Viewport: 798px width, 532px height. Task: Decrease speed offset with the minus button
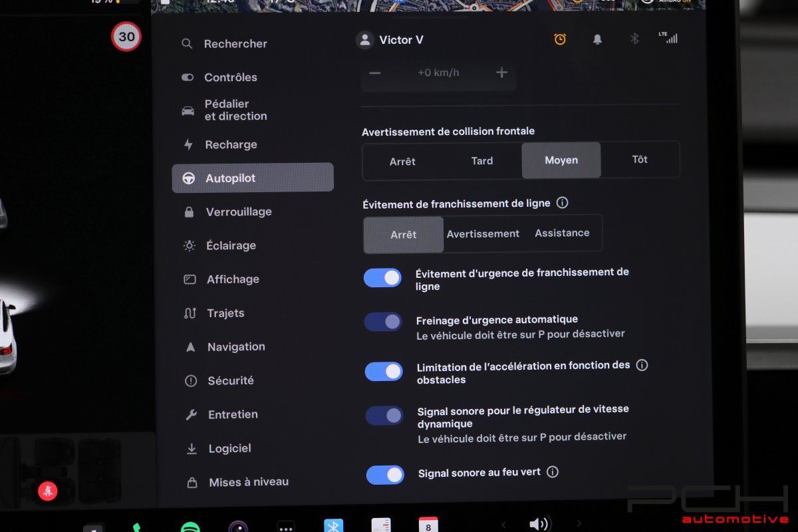pyautogui.click(x=375, y=72)
